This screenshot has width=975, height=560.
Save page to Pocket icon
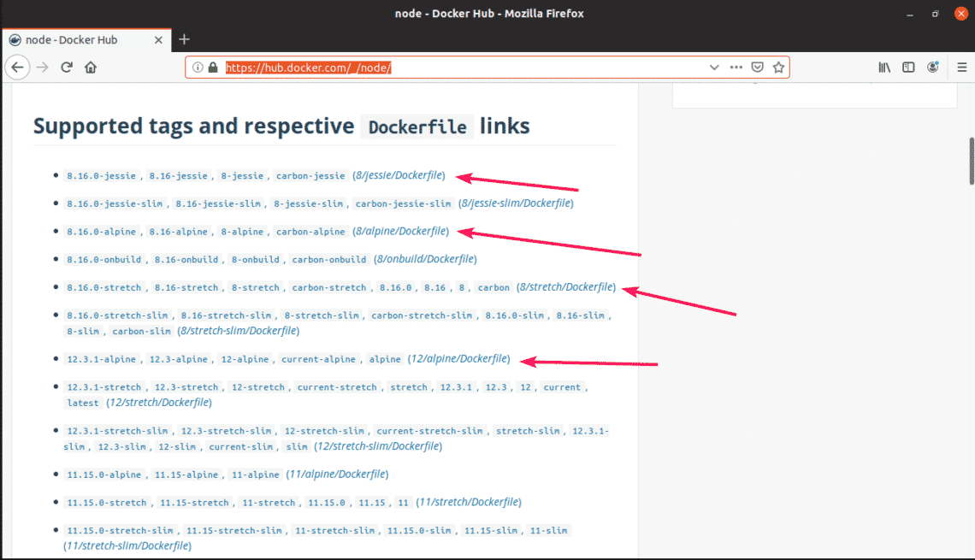pyautogui.click(x=757, y=68)
